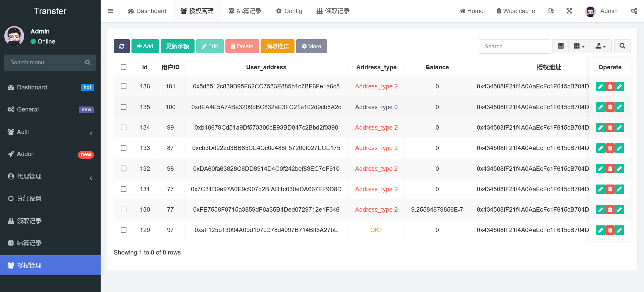Click the magnifier search button beside toolbar
Viewport: 644px width, 292px height.
(622, 46)
